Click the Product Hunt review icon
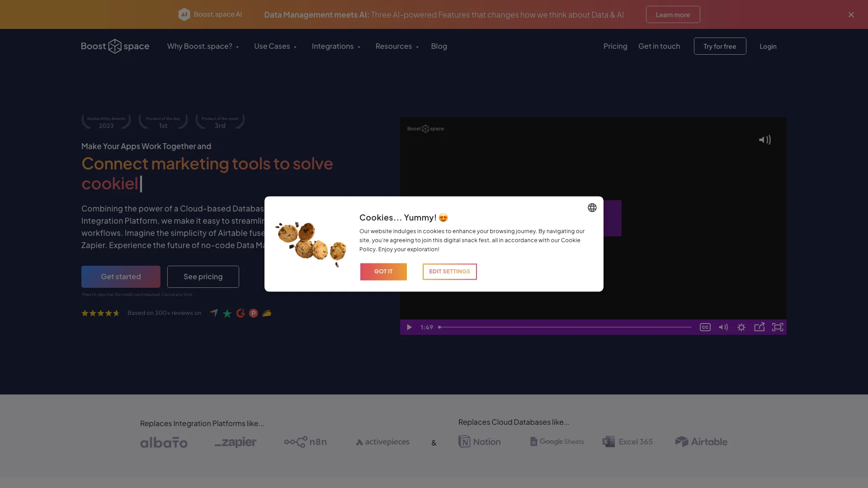The width and height of the screenshot is (868, 488). pos(254,313)
